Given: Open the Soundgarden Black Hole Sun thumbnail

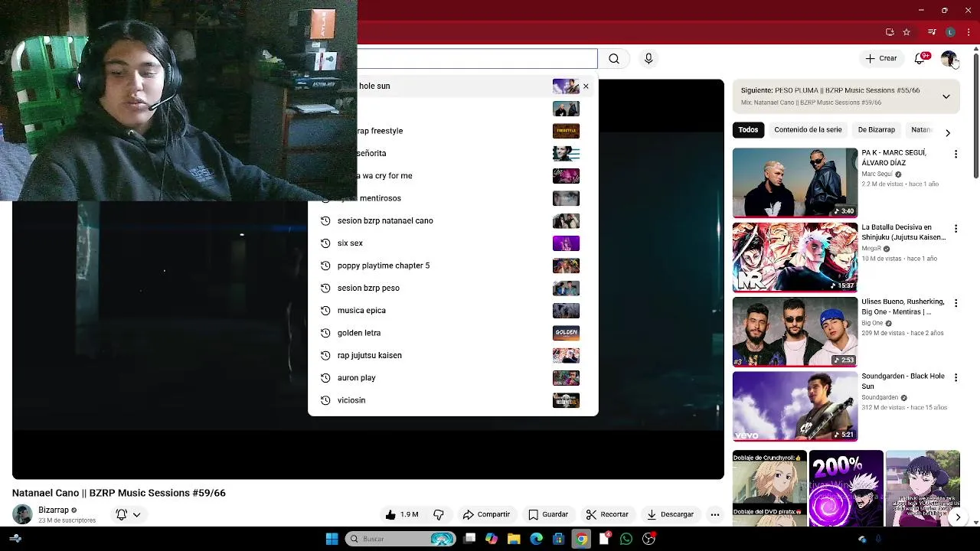Looking at the screenshot, I should point(795,406).
